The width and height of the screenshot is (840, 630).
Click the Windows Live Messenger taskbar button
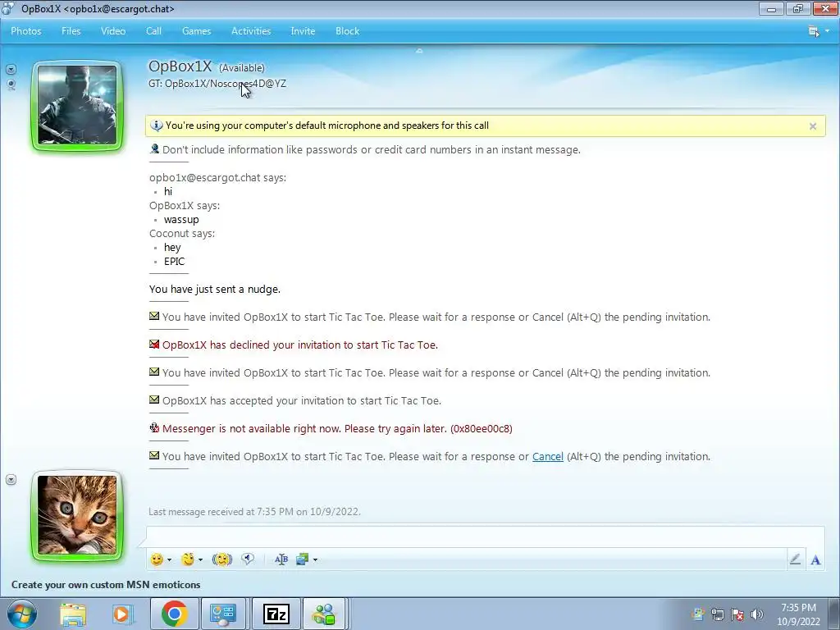(x=324, y=614)
